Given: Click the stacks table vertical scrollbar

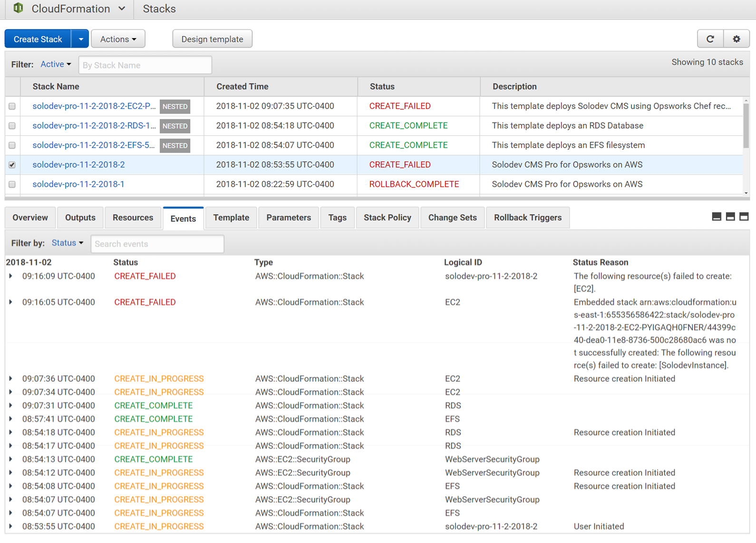Looking at the screenshot, I should (746, 125).
